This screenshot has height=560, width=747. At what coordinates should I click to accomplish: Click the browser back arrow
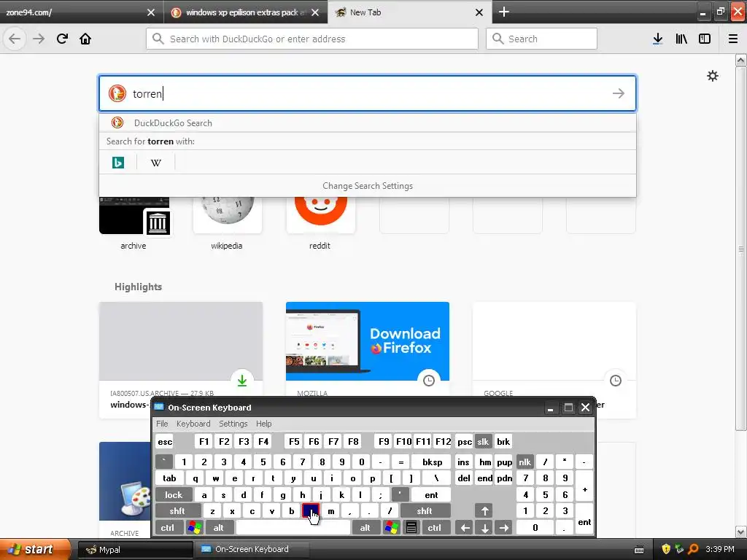pos(15,39)
